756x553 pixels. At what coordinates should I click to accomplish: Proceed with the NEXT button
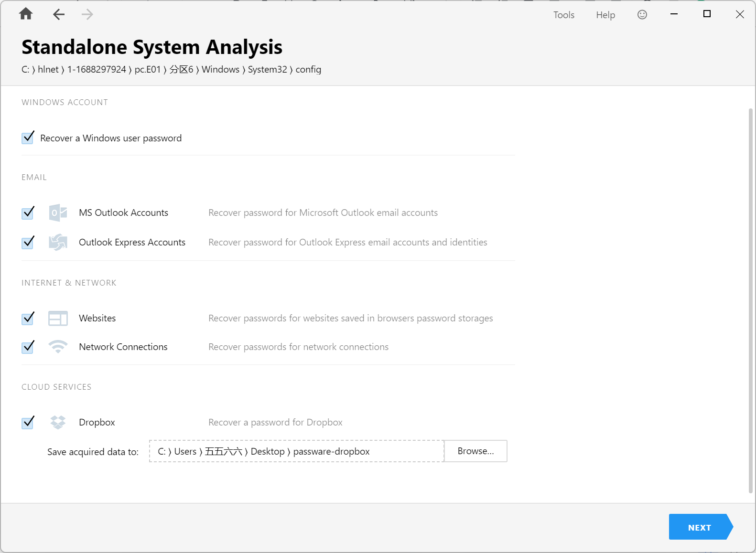(x=701, y=527)
